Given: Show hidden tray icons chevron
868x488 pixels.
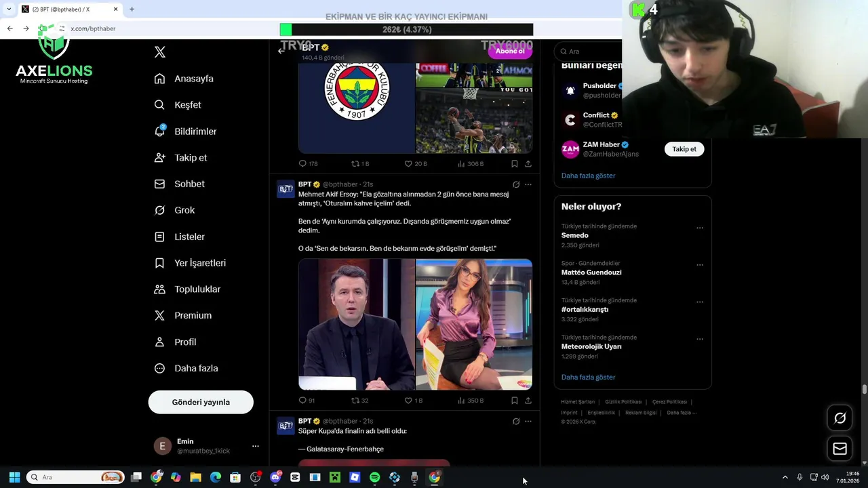Looking at the screenshot, I should point(785,477).
